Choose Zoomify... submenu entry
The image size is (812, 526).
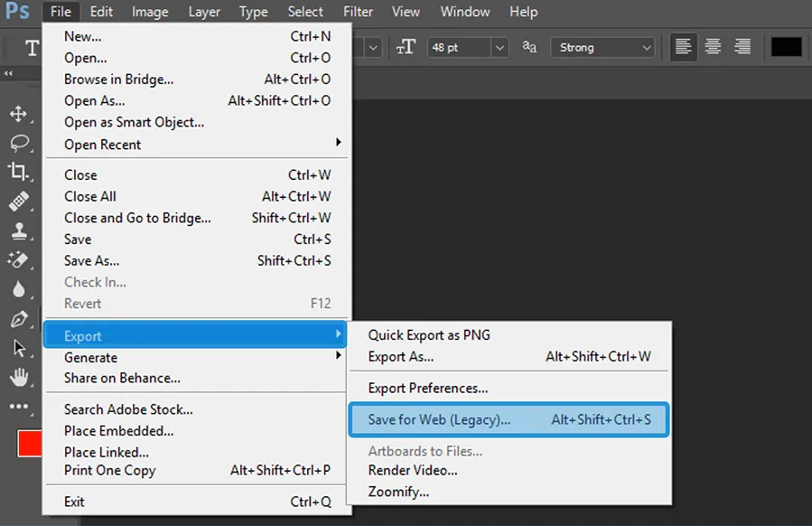pos(509,492)
